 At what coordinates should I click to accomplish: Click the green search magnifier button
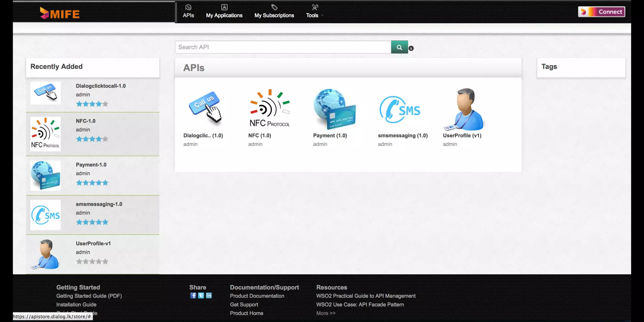click(x=399, y=47)
